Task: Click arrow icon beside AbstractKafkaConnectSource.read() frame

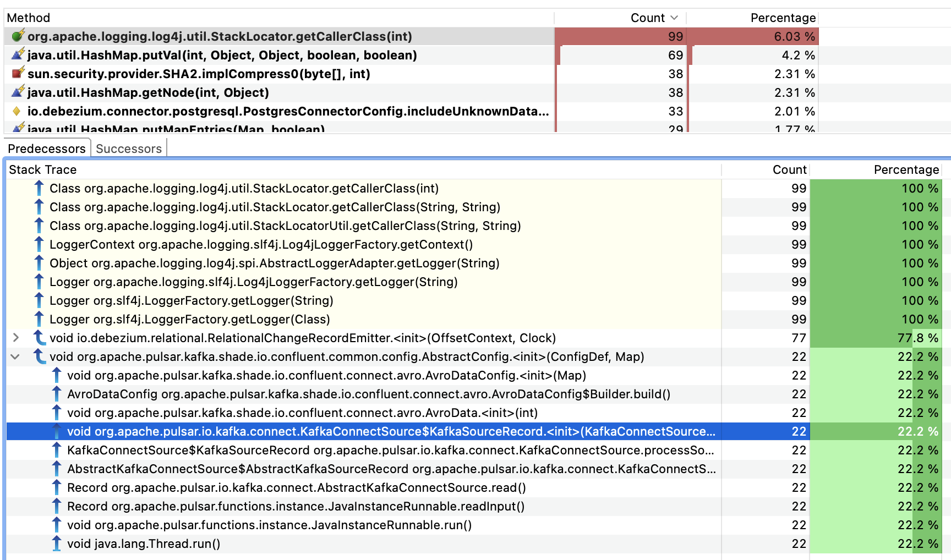Action: (56, 487)
